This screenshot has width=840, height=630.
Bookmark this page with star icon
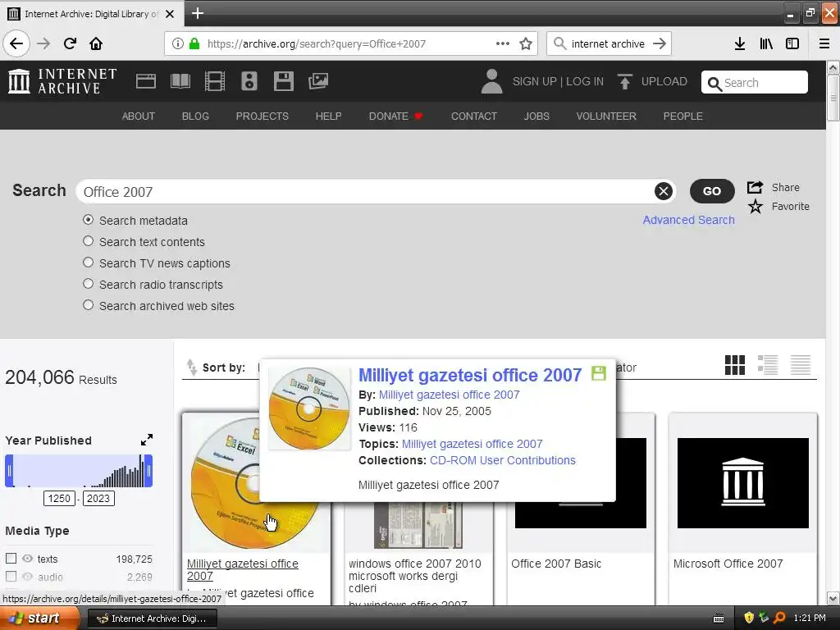[526, 43]
